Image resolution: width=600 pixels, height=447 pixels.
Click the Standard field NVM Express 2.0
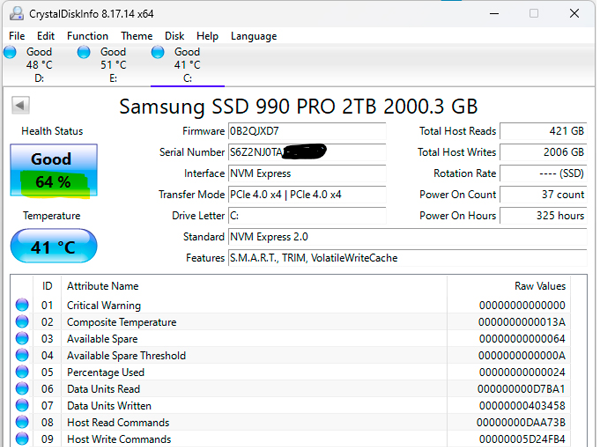[408, 237]
